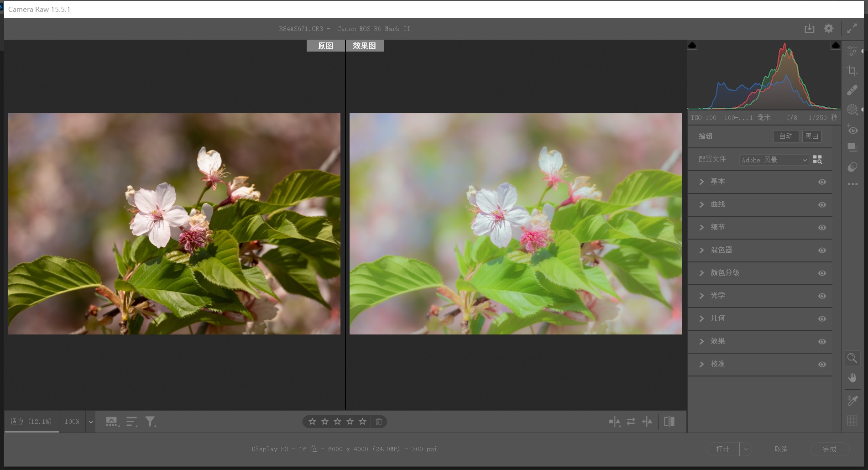Viewport: 868px width, 470px height.
Task: Open the Presets panel icon
Action: 852,167
